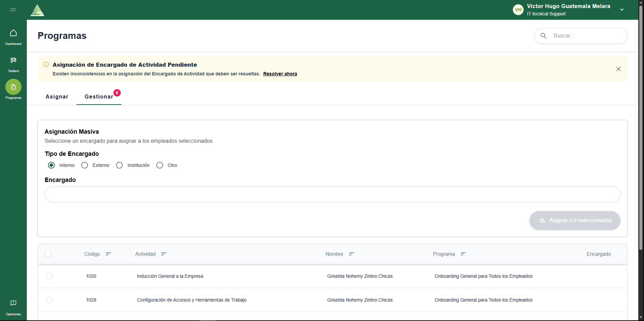
Task: Sort by Código column icon
Action: click(108, 254)
